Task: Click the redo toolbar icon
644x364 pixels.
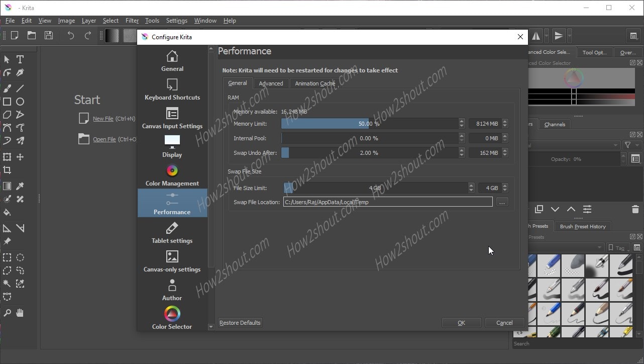Action: click(88, 35)
